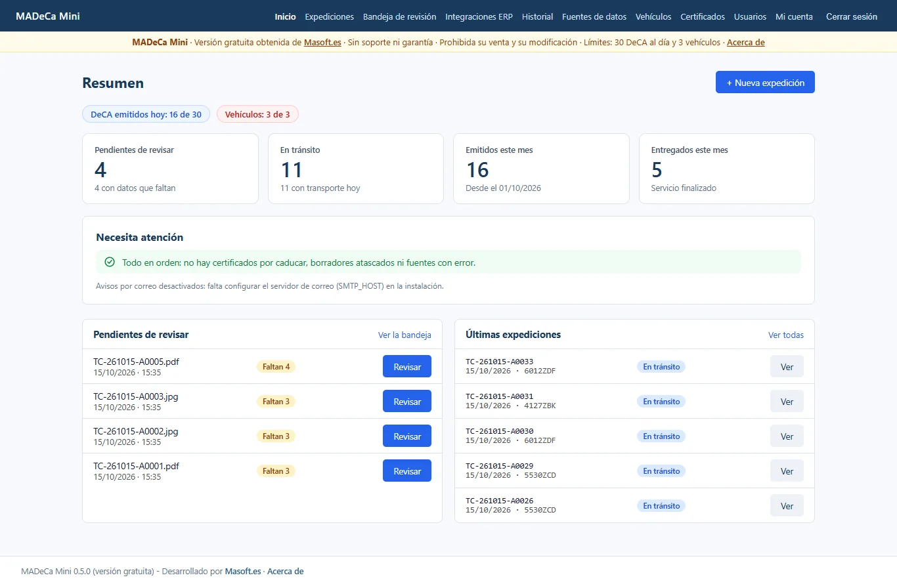Follow the Masoft.es link in banner

(322, 42)
